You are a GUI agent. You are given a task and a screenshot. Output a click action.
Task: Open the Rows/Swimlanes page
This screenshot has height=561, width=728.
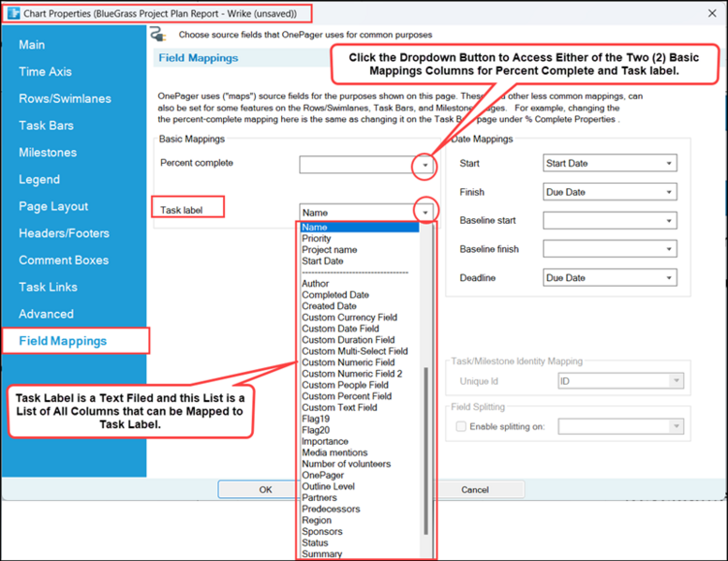[65, 98]
